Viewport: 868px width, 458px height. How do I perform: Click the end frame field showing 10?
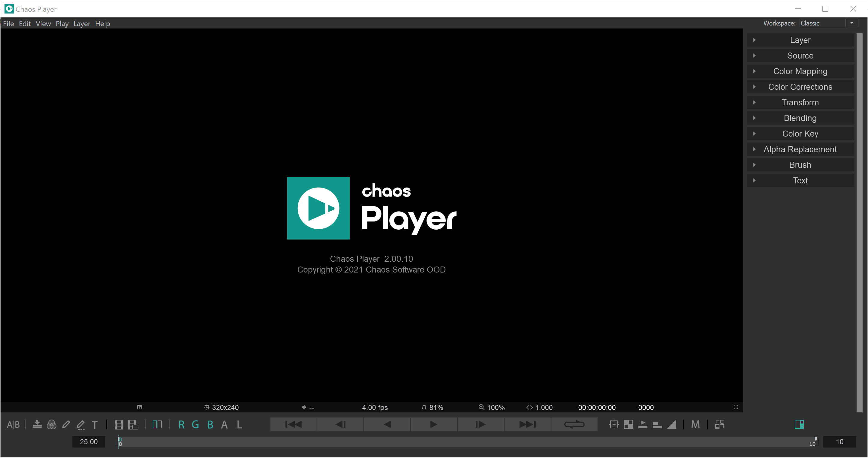[839, 442]
